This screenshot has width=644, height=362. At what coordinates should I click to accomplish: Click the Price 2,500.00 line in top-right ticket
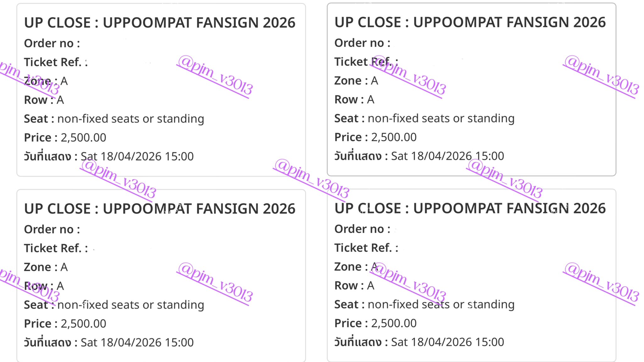coord(375,137)
